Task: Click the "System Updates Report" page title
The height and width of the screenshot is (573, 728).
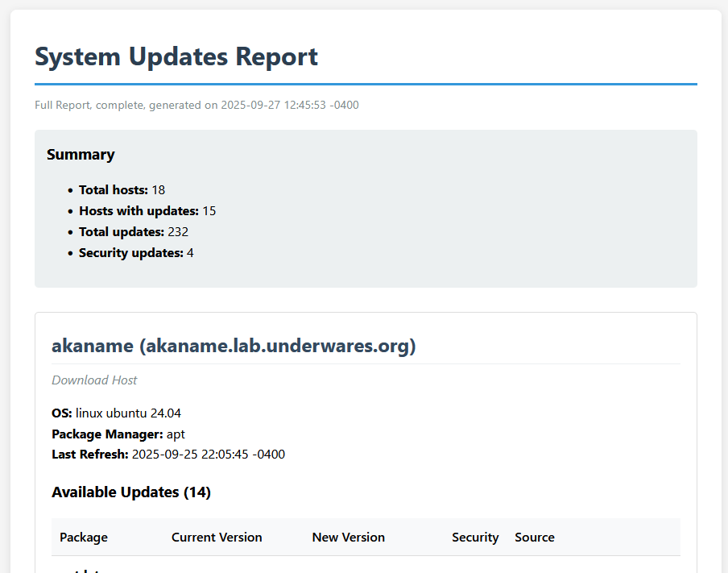Action: click(176, 56)
